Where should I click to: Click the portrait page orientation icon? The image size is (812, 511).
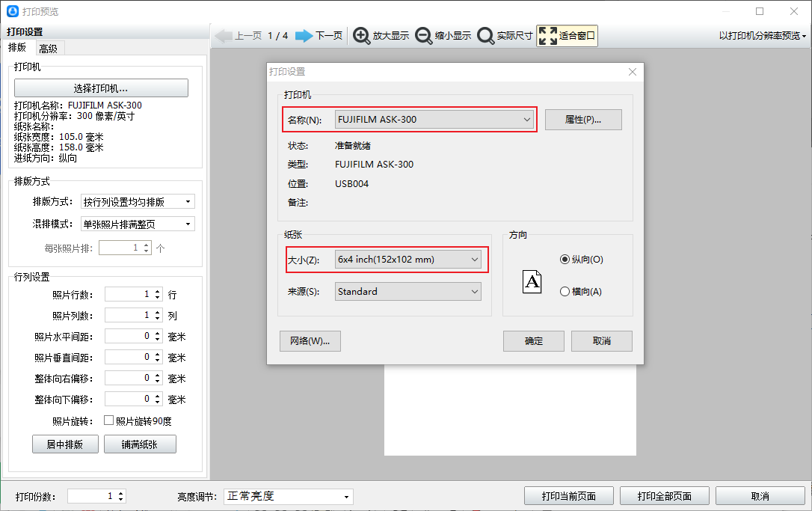click(532, 282)
